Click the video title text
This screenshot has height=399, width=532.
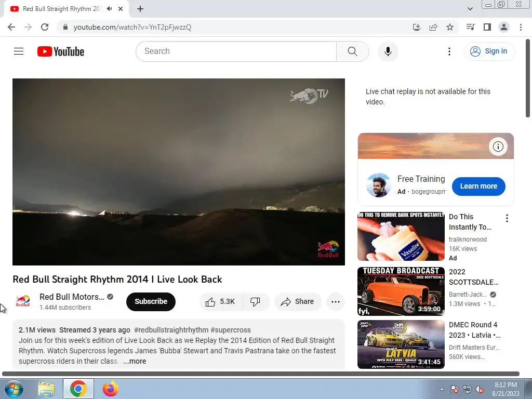[x=117, y=279]
